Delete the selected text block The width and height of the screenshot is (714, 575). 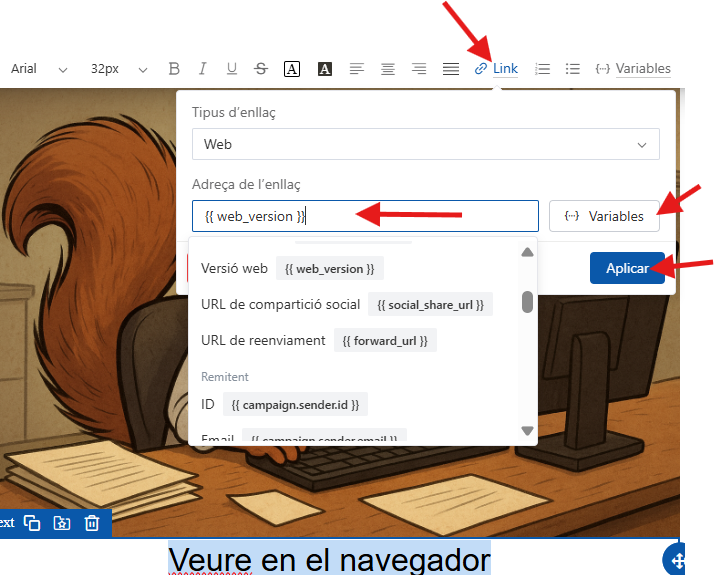coord(92,523)
